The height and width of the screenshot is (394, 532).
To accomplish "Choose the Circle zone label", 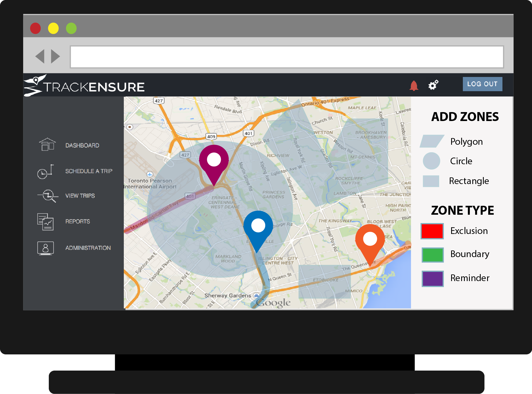I will 461,161.
